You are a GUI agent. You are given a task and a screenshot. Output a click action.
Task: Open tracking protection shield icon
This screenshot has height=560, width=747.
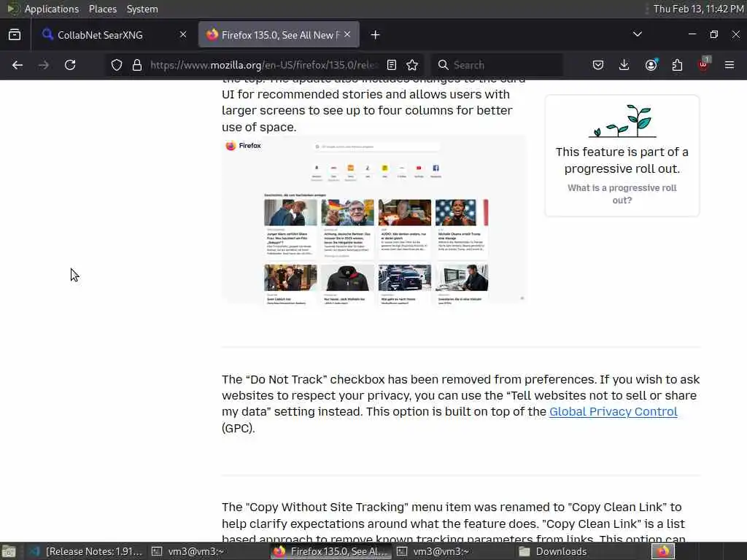pyautogui.click(x=117, y=65)
